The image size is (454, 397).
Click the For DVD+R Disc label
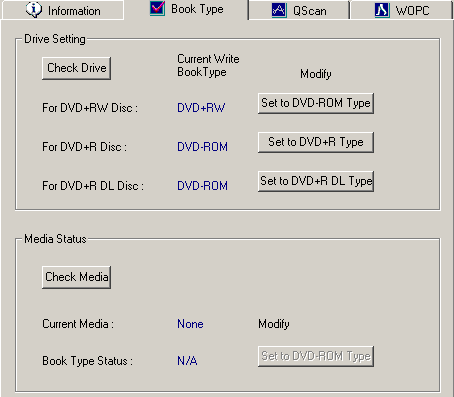click(x=84, y=147)
